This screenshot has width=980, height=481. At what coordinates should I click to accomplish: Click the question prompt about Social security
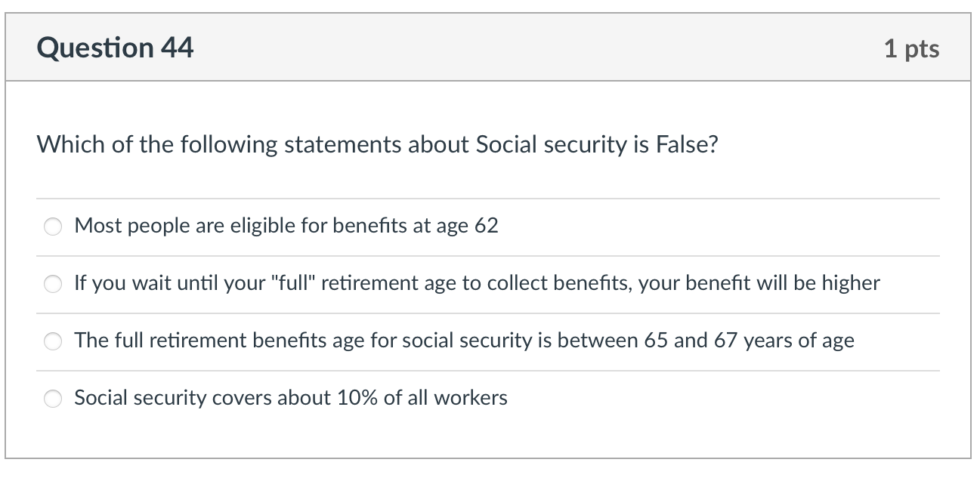(x=377, y=144)
